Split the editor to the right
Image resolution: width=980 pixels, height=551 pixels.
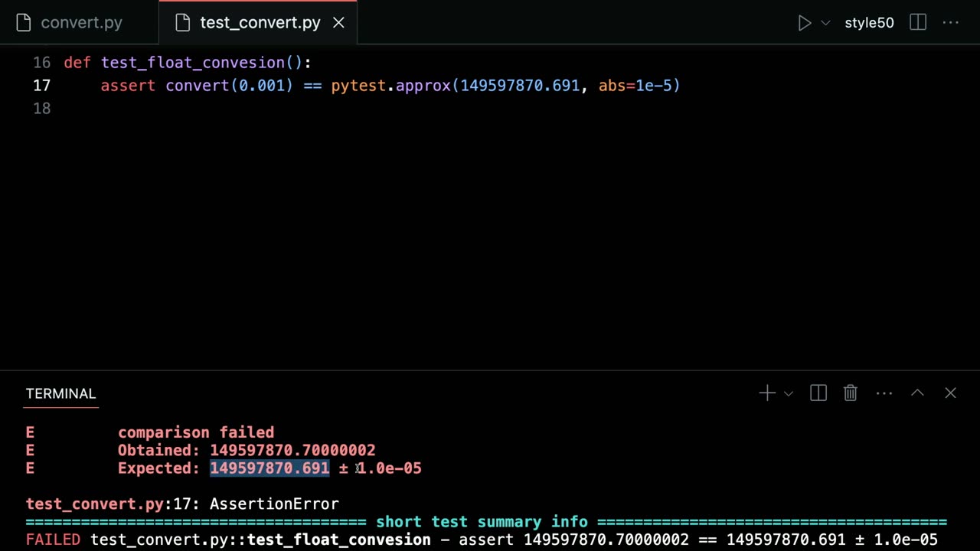pos(918,23)
